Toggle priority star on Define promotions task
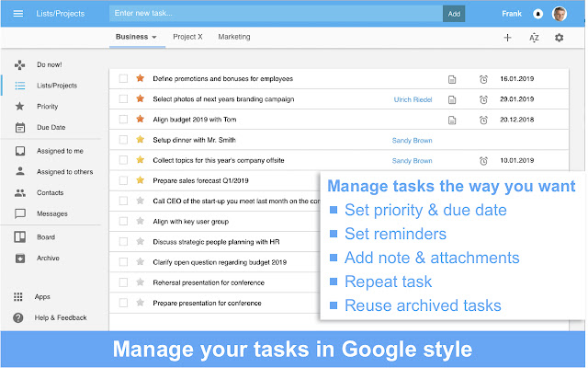The image size is (588, 368). pyautogui.click(x=141, y=78)
